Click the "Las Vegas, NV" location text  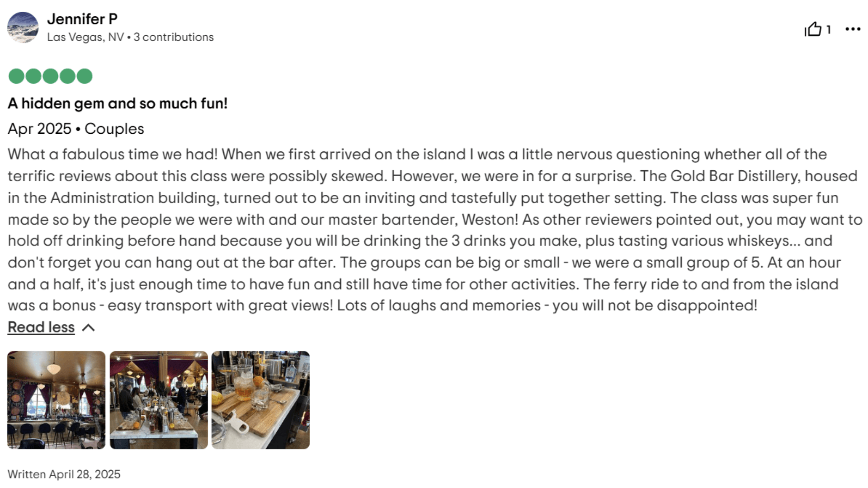coord(85,37)
